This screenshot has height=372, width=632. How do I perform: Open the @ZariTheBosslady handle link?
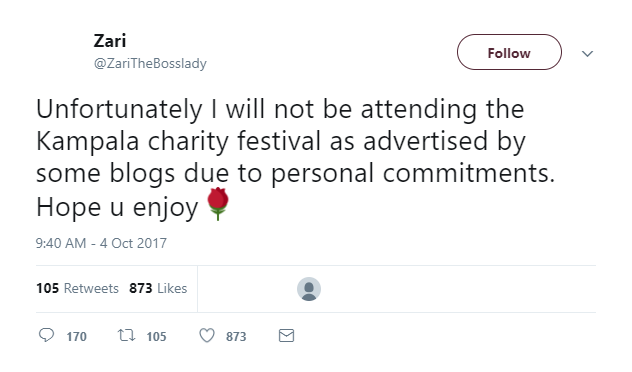150,63
